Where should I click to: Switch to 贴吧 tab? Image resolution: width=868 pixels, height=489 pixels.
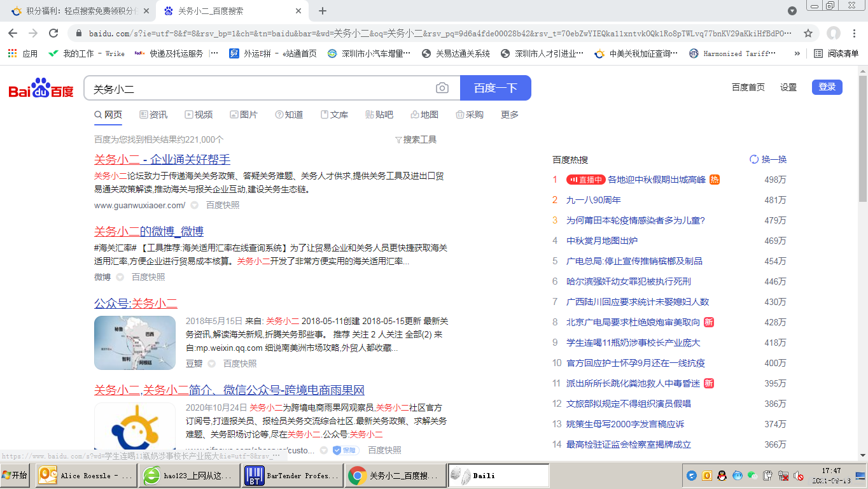(x=379, y=115)
